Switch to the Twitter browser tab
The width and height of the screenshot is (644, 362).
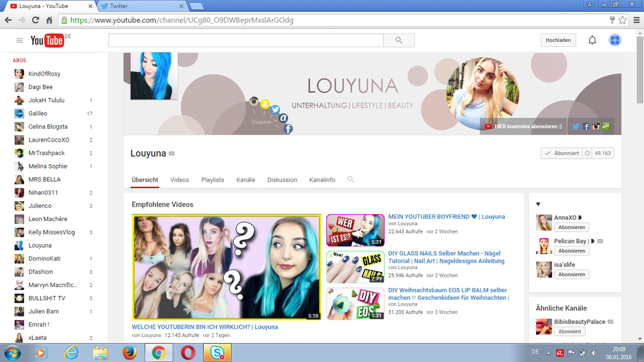[142, 6]
